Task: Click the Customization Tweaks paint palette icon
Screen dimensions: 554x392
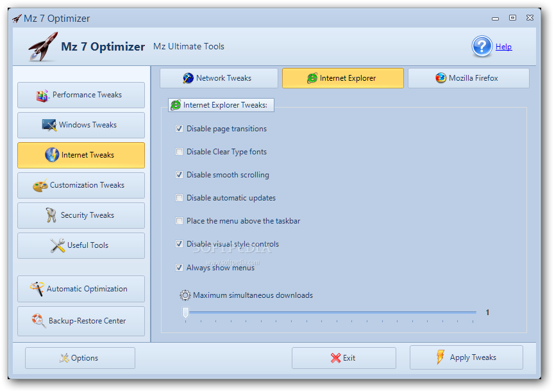Action: click(x=40, y=185)
